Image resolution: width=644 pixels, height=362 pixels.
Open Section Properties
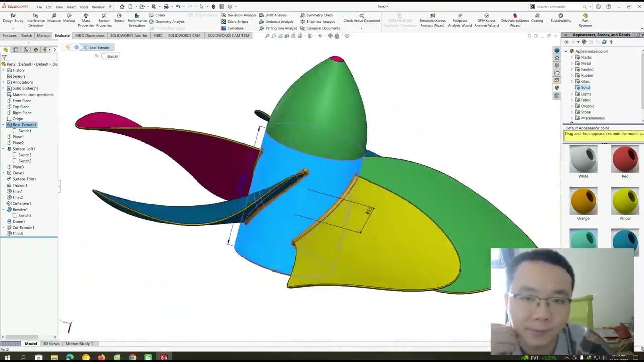click(104, 20)
